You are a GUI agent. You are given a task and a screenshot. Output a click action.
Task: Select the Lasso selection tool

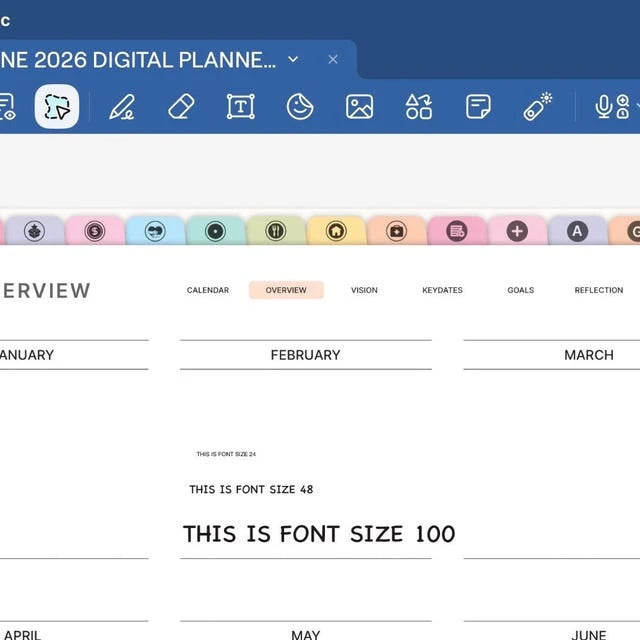[57, 107]
